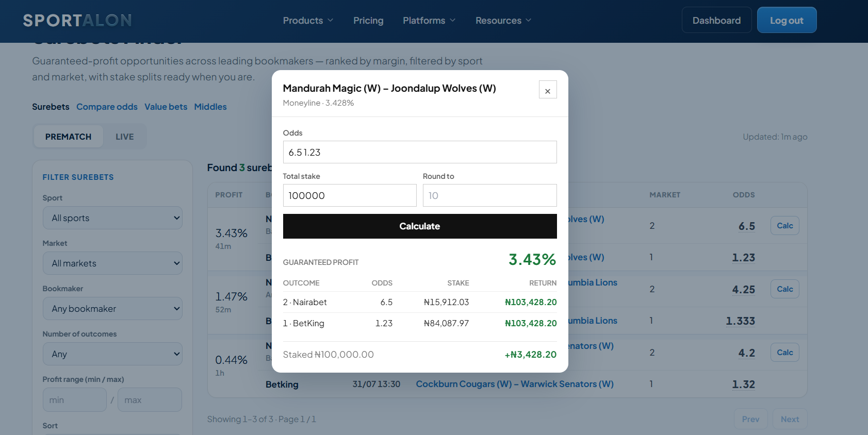Viewport: 868px width, 435px height.
Task: Open the Value bets tab
Action: coord(166,107)
